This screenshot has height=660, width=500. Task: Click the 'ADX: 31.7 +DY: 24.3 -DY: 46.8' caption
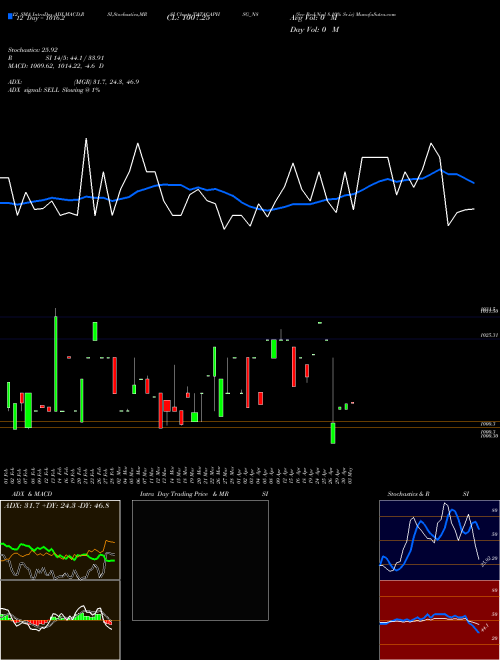tap(56, 506)
